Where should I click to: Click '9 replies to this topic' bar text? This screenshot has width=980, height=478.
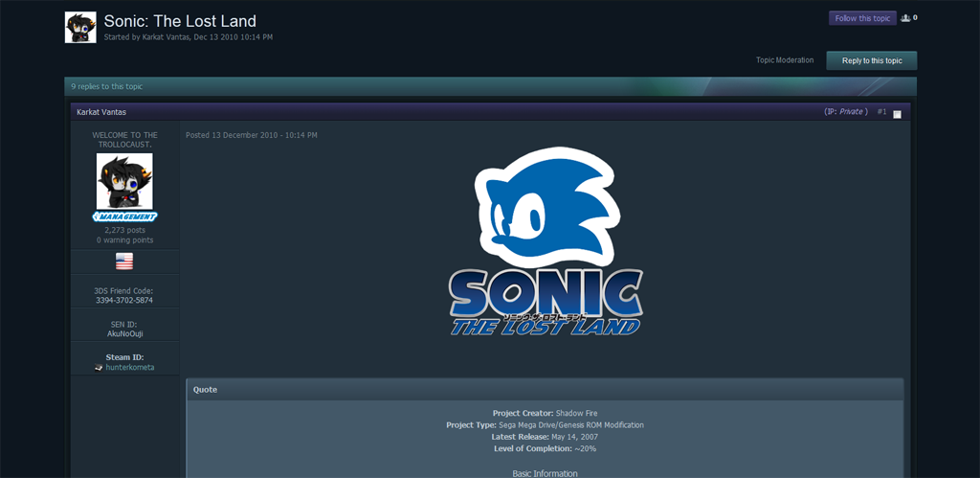pyautogui.click(x=107, y=87)
